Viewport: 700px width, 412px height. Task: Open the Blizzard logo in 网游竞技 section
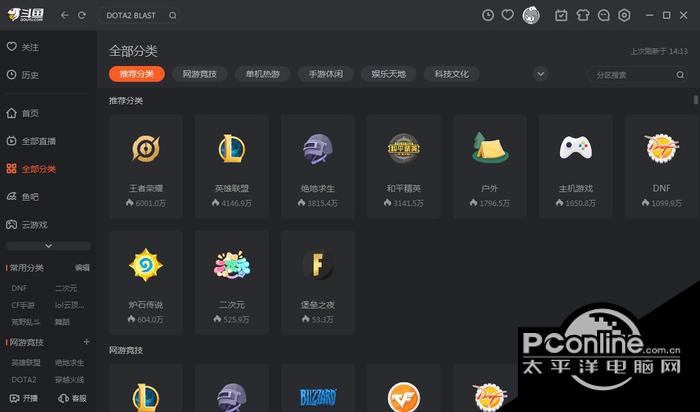(x=317, y=396)
